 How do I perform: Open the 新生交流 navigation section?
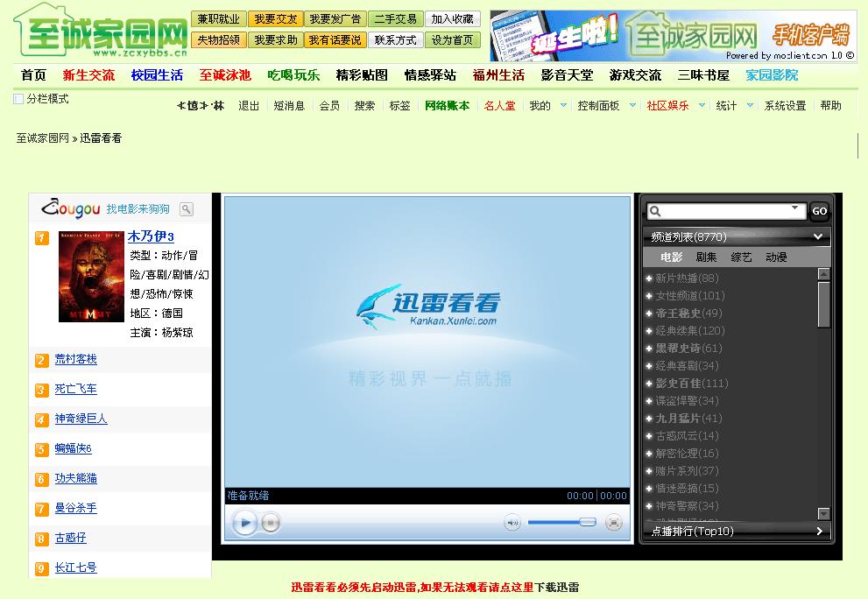click(x=88, y=75)
